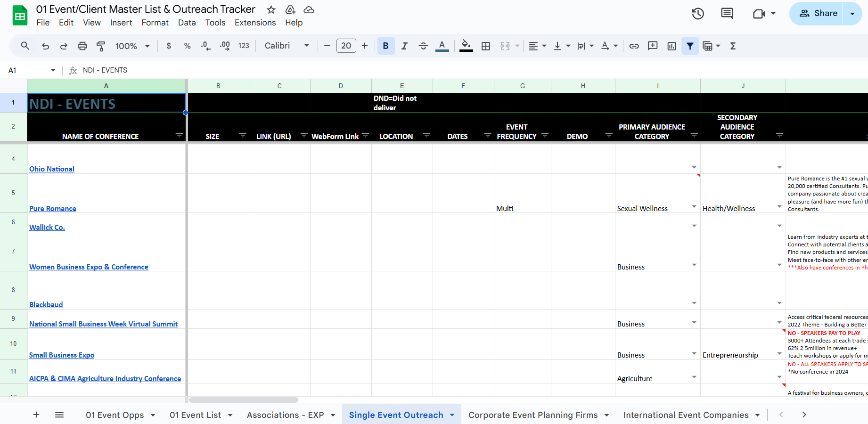Open the Ohio National link
The image size is (868, 424).
click(x=52, y=169)
